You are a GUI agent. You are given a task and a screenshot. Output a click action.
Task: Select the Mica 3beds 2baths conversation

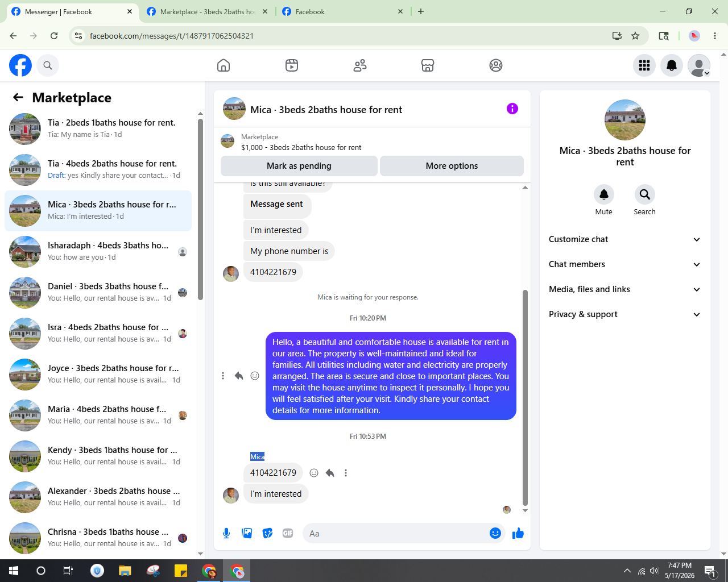click(x=98, y=211)
